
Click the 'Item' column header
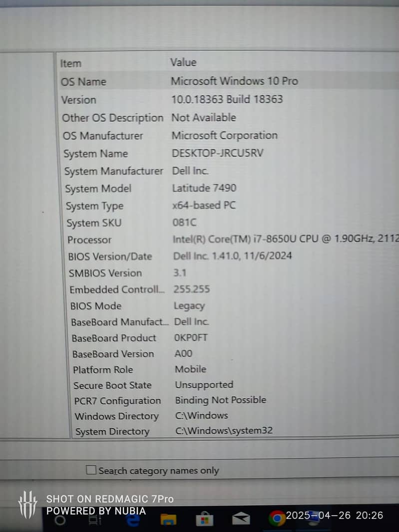70,63
